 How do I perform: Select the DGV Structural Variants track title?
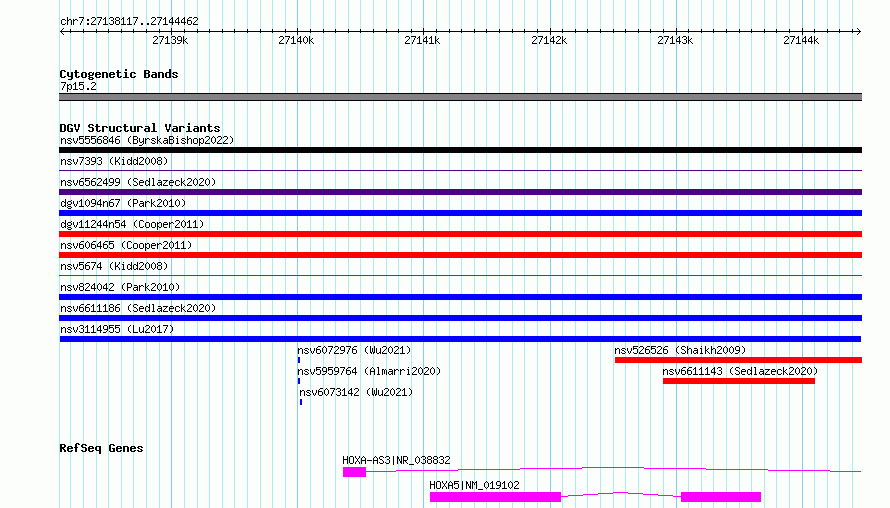tap(140, 128)
